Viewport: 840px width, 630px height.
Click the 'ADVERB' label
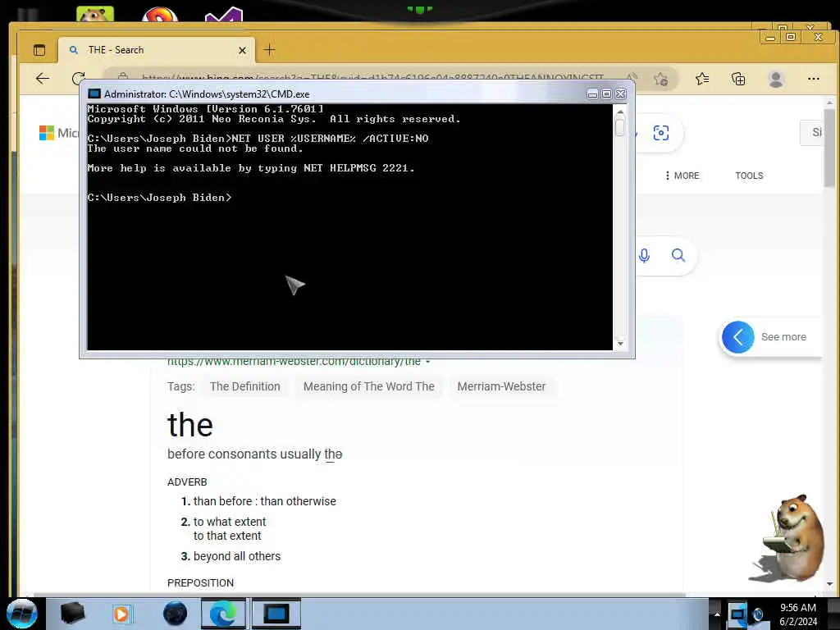187,482
